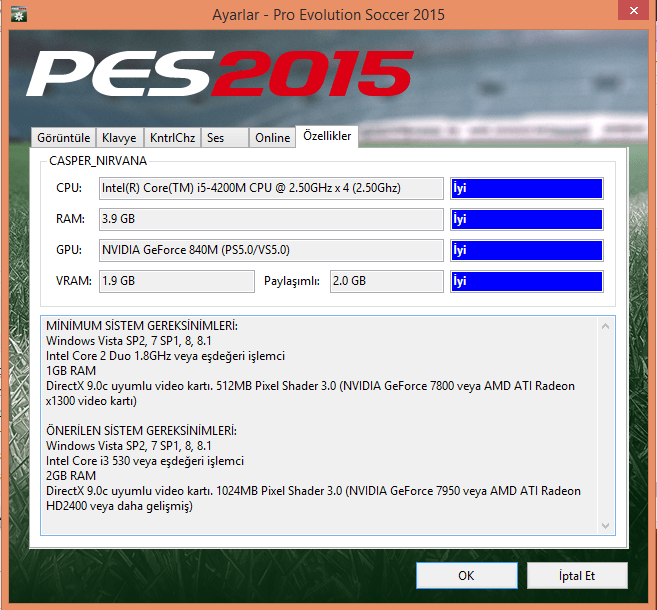Click the İptal Et button
This screenshot has height=610, width=657.
point(577,576)
